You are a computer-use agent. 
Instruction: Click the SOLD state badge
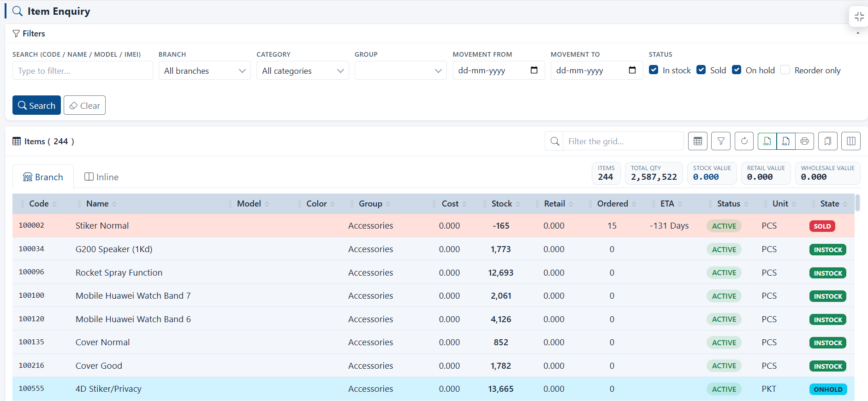tap(822, 226)
